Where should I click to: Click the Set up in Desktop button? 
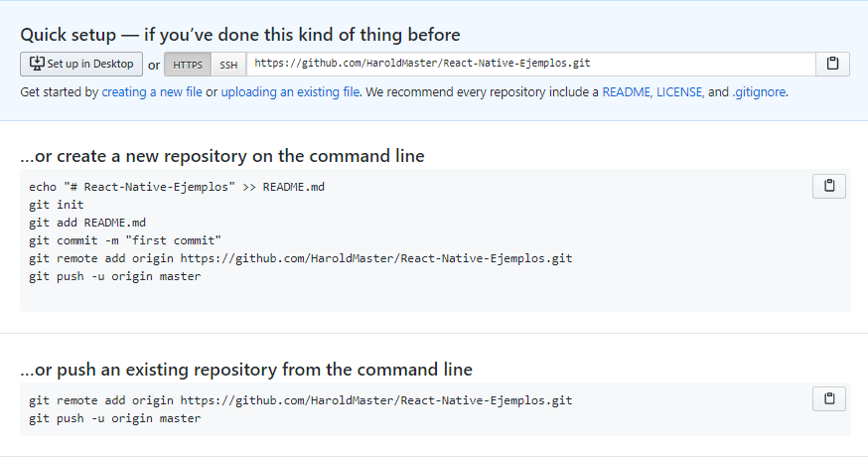[x=81, y=64]
